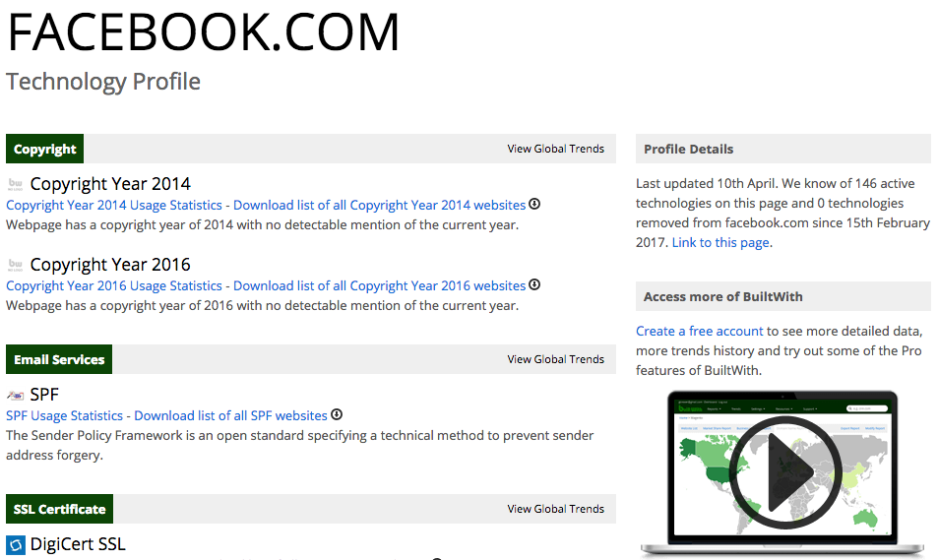938x560 pixels.
Task: Click the Copyright Year 2016 placeholder logo
Action: 16,265
